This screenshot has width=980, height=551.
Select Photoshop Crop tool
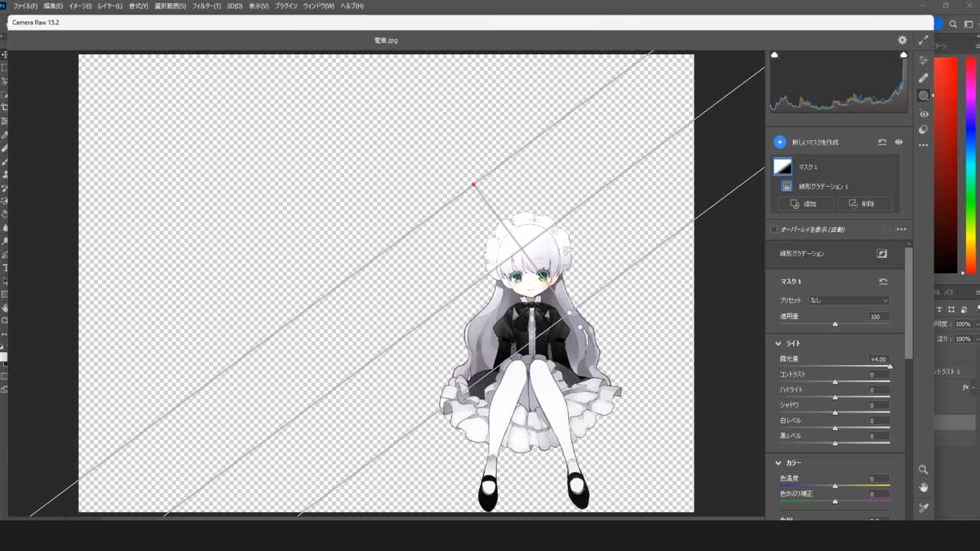tap(5, 107)
